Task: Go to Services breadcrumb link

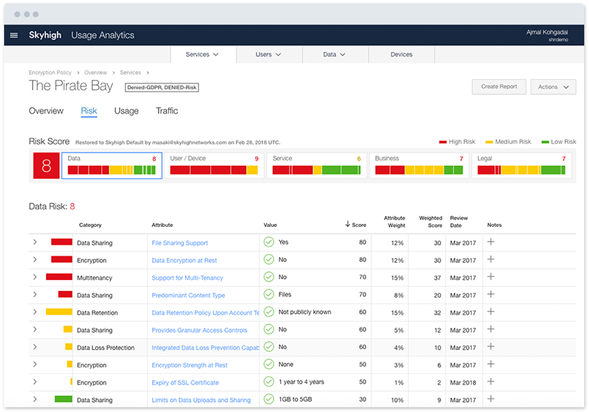Action: (130, 72)
